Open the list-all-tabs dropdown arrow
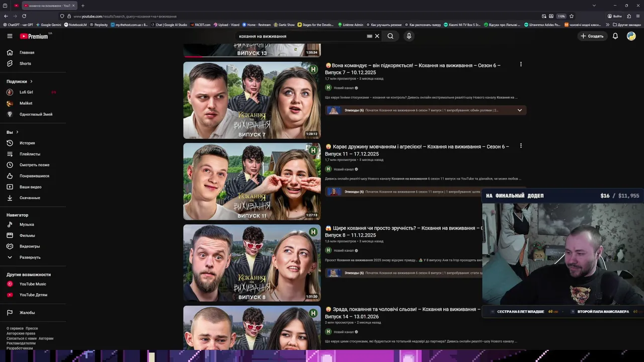The image size is (644, 362). [594, 6]
